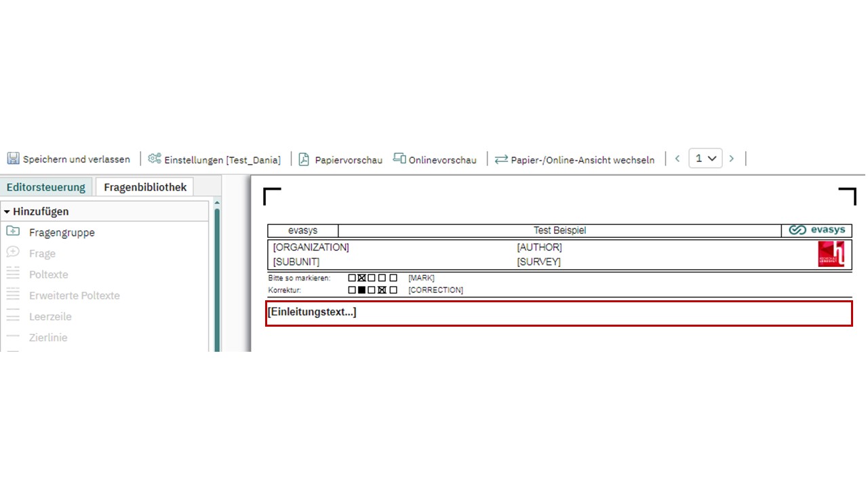
Task: Click the save floppy disk icon
Action: [13, 159]
